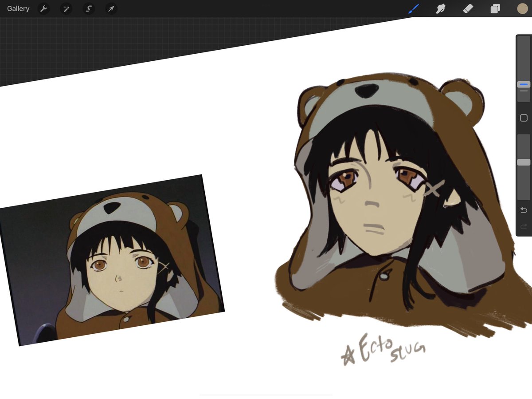This screenshot has width=532, height=399.
Task: Redo with the lower sidebar arrow
Action: pyautogui.click(x=524, y=227)
